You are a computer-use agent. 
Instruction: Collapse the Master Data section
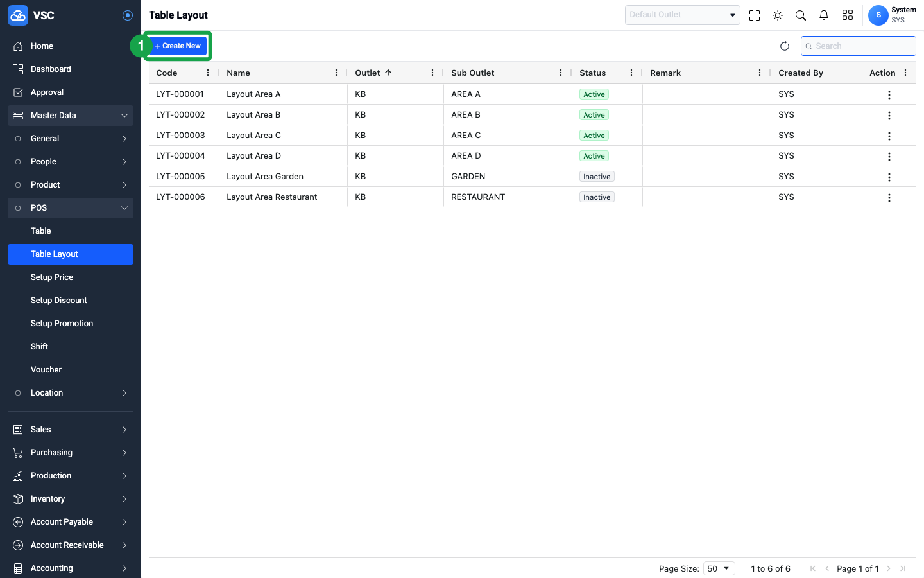(71, 116)
